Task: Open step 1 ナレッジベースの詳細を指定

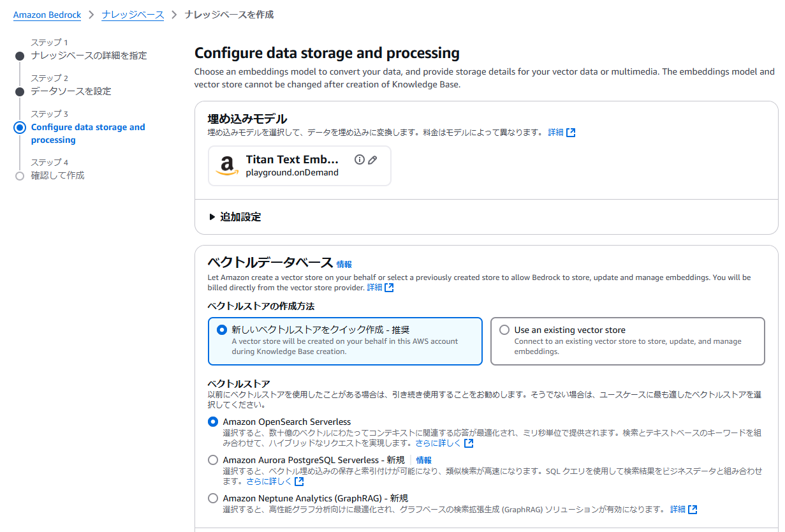Action: point(89,55)
